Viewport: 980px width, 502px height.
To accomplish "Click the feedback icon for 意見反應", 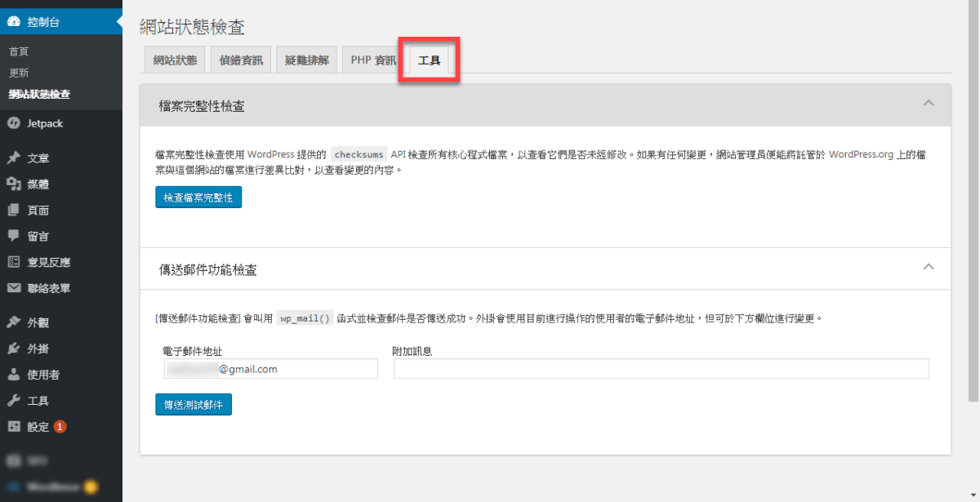I will (x=14, y=262).
